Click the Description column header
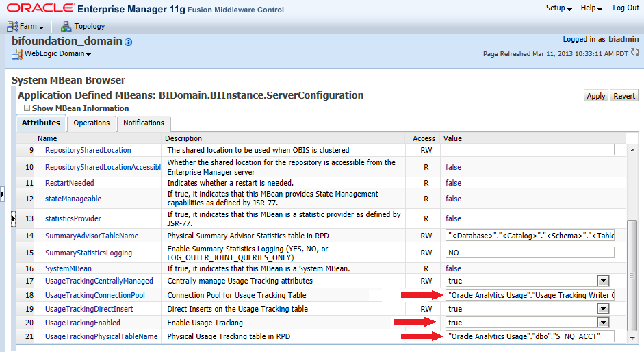Viewport: 644px width, 352px height. (183, 138)
